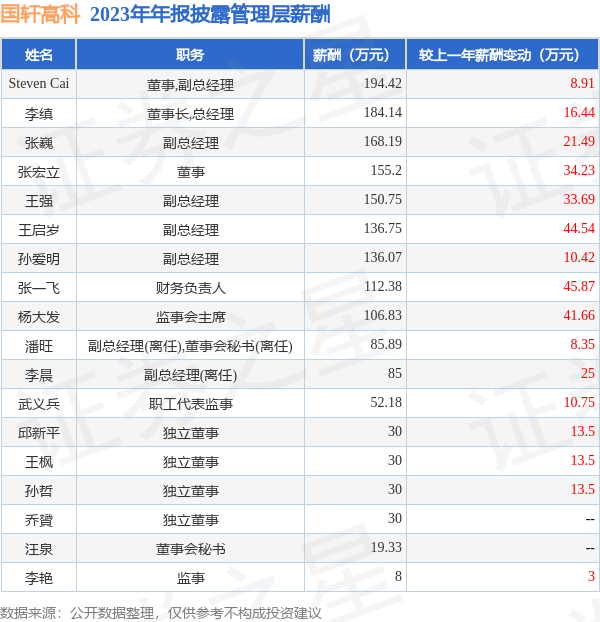
Task: Select the name 杨大发
Action: 38,317
